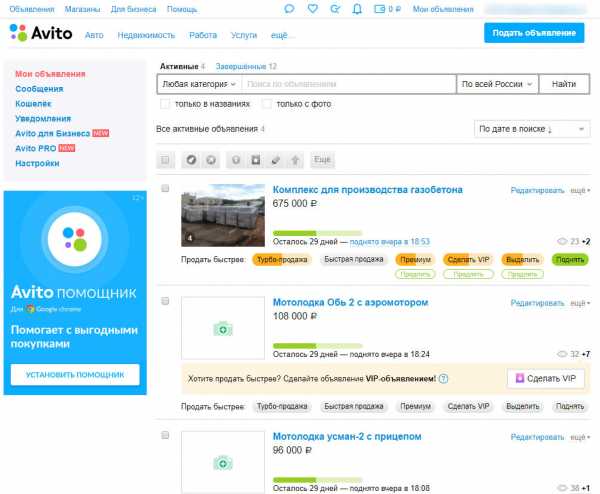
Task: Open favorites heart icon in header
Action: (x=313, y=8)
